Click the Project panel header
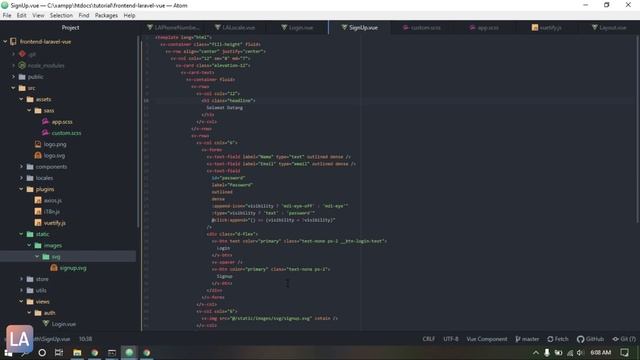 pos(70,27)
